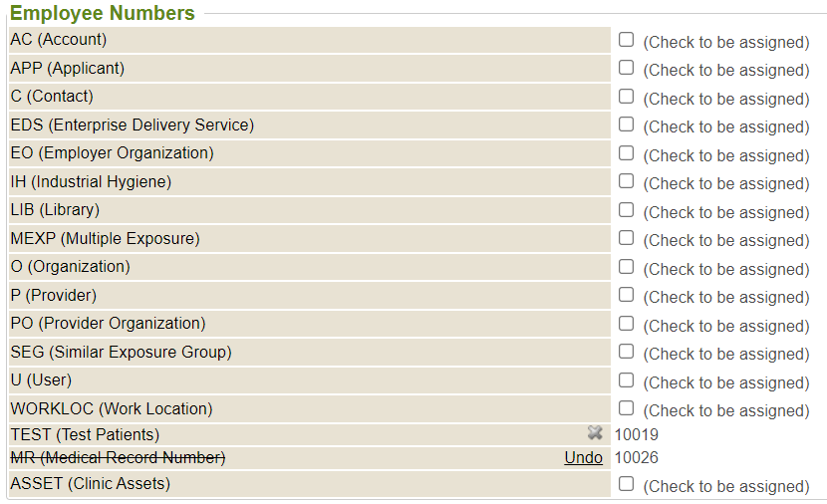Check the APP (Applicant) checkbox
The width and height of the screenshot is (827, 504).
[626, 68]
